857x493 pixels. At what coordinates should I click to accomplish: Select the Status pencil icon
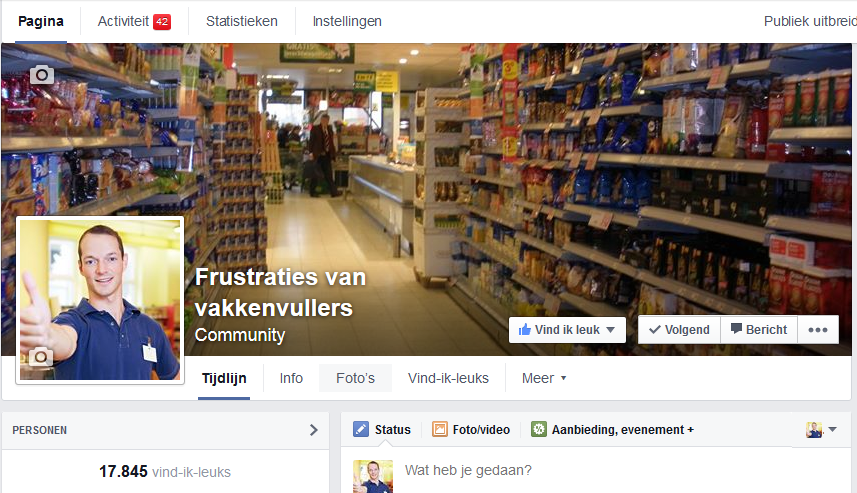point(361,430)
